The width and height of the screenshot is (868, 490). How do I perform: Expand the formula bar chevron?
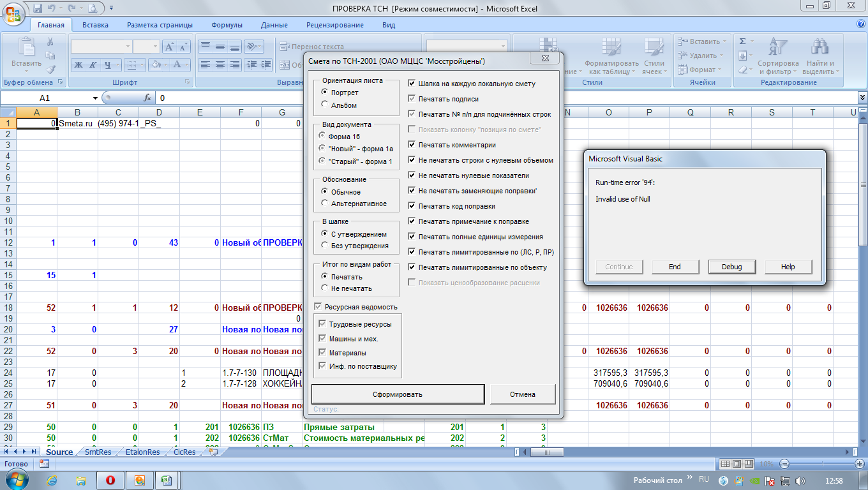point(863,98)
